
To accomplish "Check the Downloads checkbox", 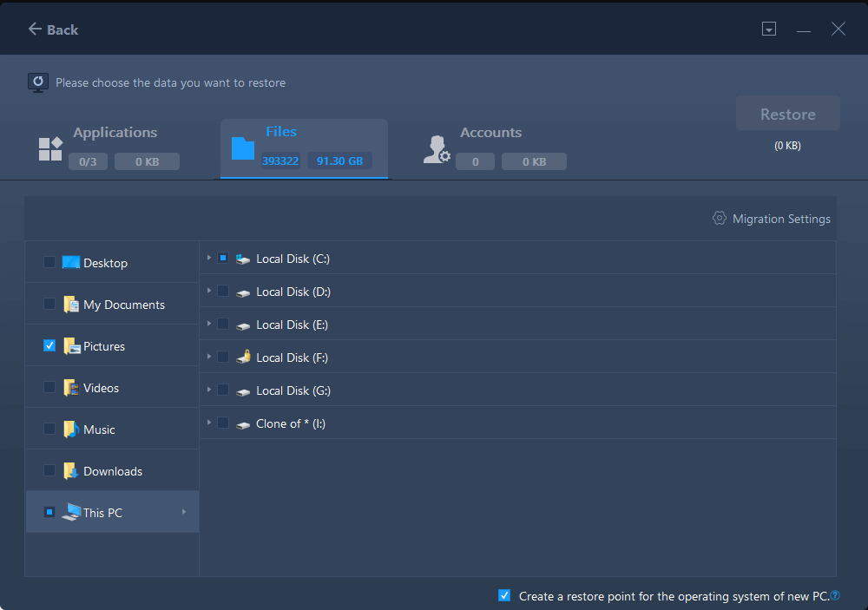I will tap(49, 470).
